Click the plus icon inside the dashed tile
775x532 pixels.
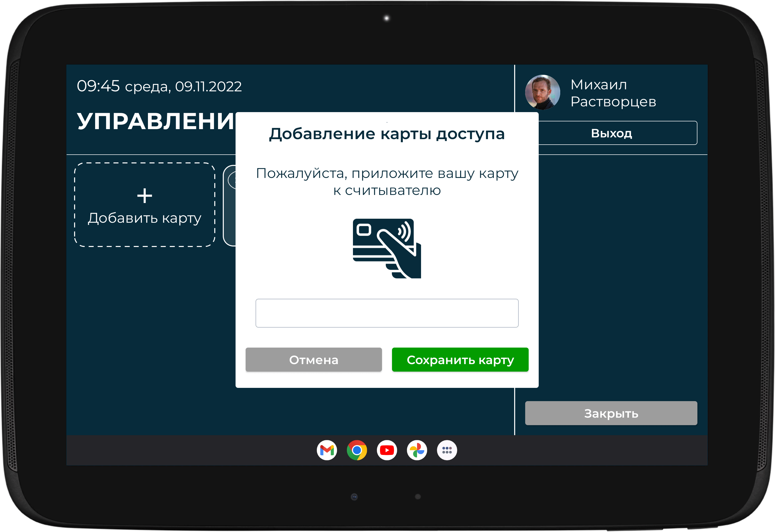tap(145, 195)
